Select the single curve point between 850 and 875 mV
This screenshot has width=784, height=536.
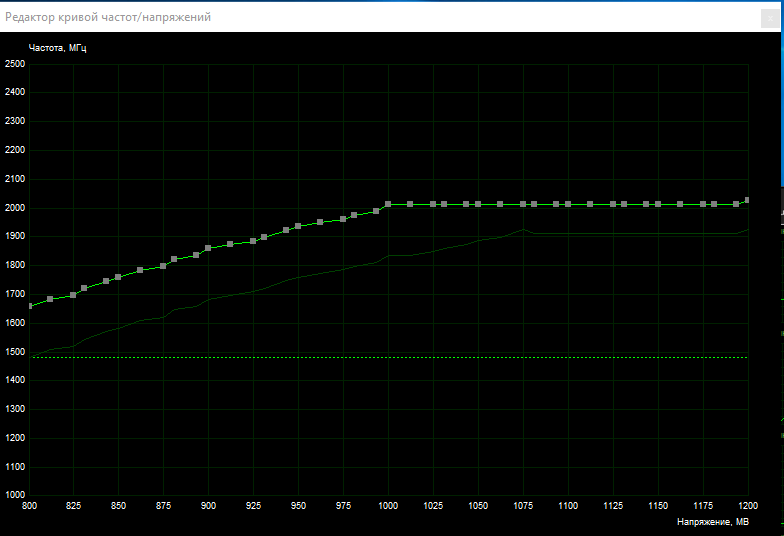click(x=140, y=270)
